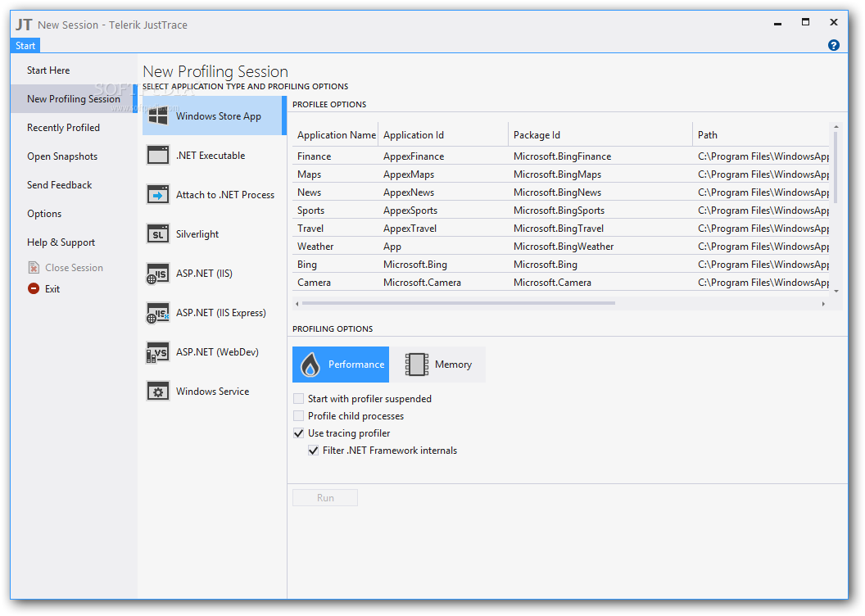
Task: Click the JT application logo
Action: (24, 25)
